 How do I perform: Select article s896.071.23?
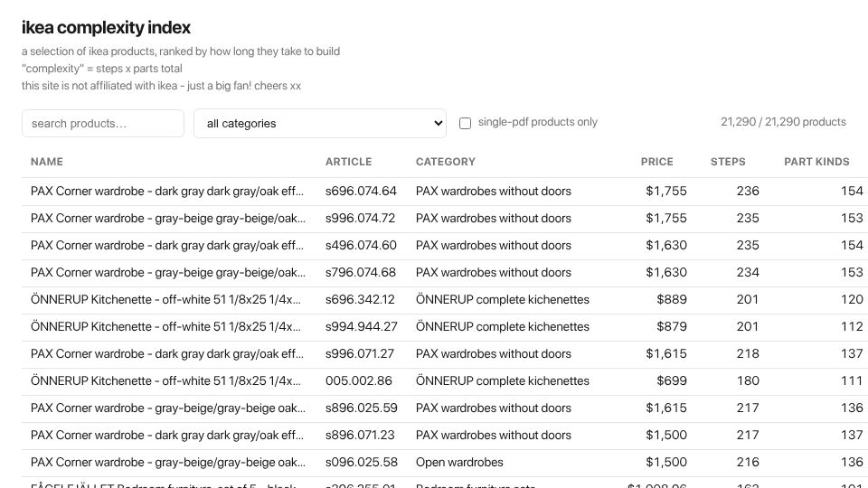pyautogui.click(x=360, y=435)
